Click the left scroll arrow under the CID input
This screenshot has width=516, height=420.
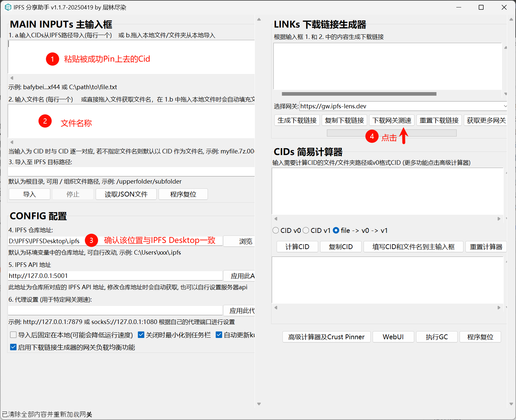(12, 78)
